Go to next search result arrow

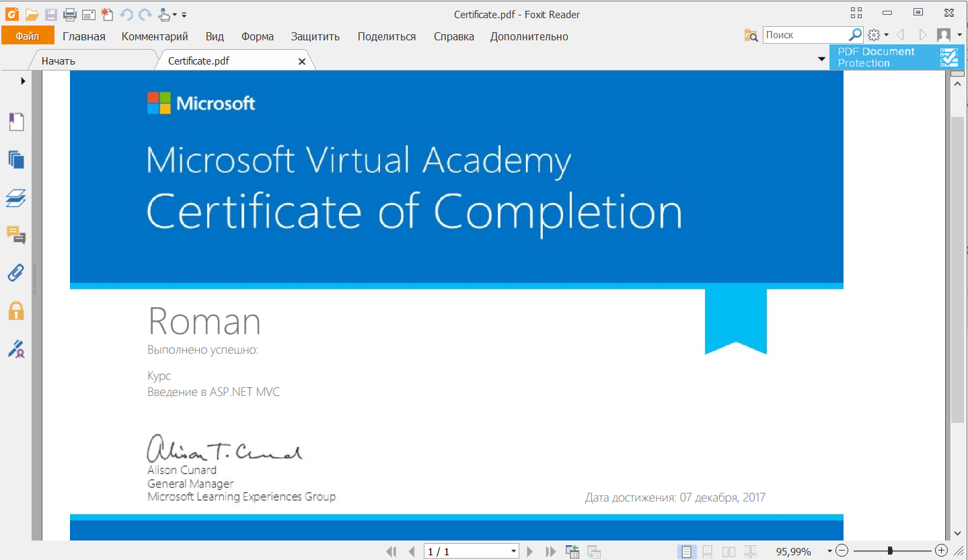pyautogui.click(x=923, y=35)
